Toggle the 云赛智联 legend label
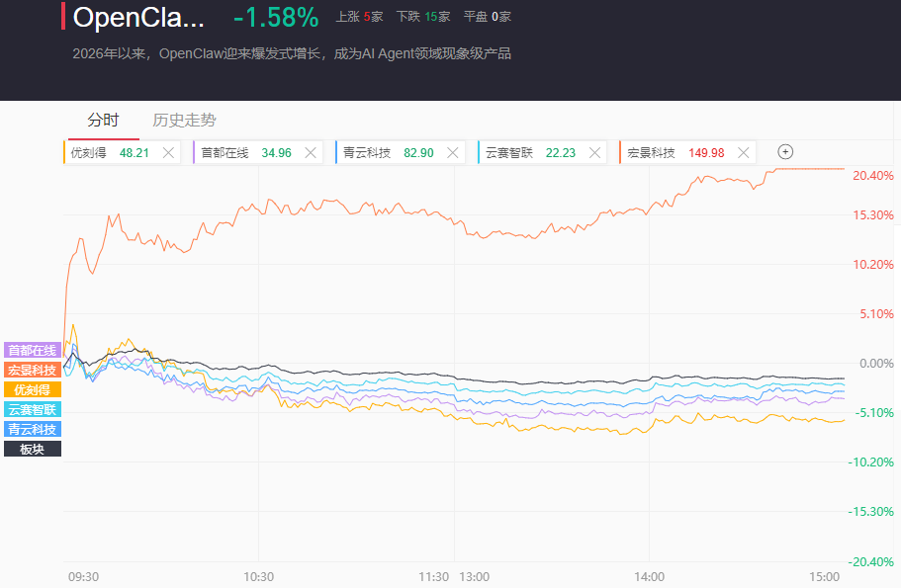 click(33, 409)
